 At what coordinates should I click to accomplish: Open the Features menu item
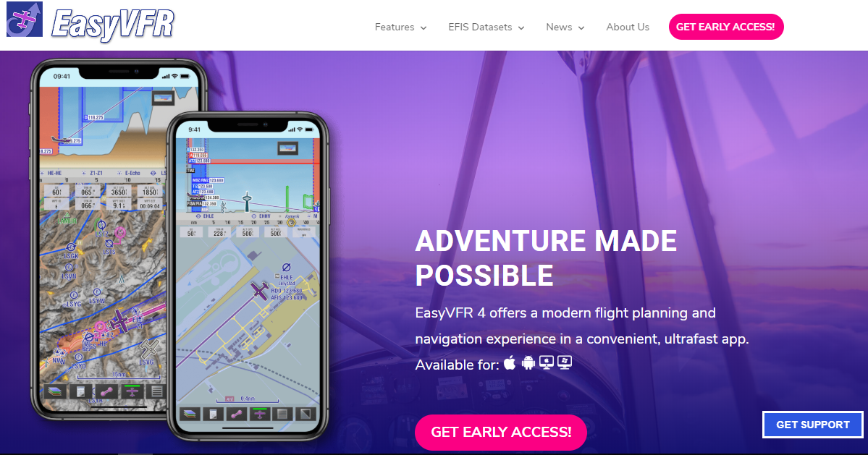(x=394, y=27)
